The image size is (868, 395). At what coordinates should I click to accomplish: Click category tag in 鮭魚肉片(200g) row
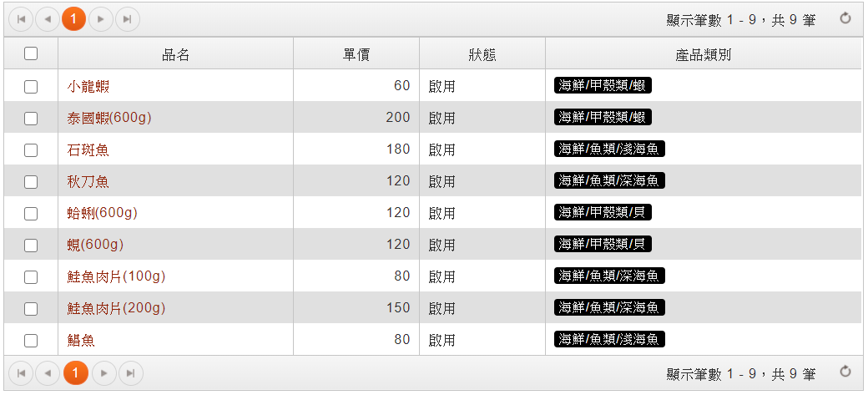609,307
